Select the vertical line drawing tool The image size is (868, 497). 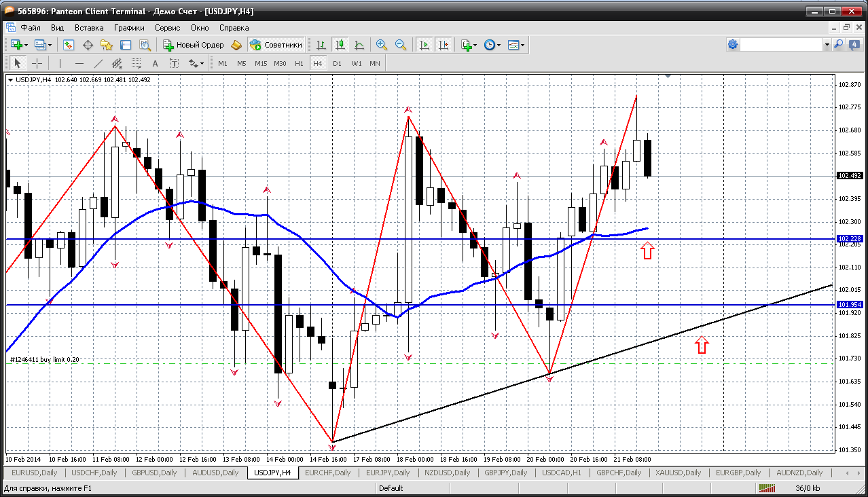click(x=60, y=63)
